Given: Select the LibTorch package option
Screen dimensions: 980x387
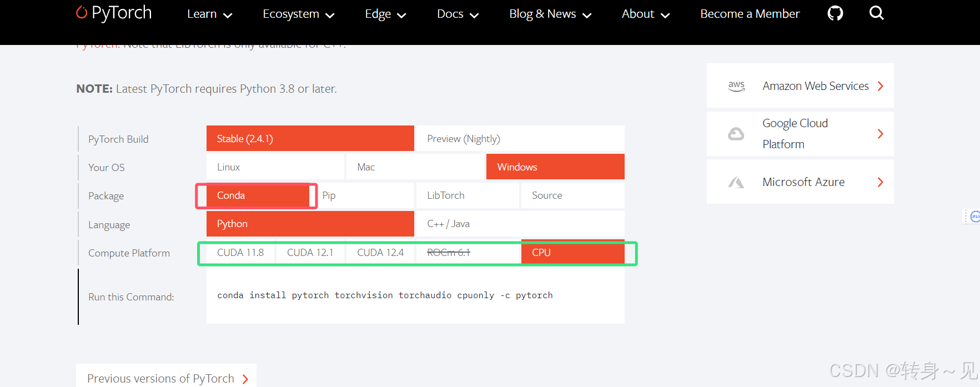Looking at the screenshot, I should click(468, 195).
